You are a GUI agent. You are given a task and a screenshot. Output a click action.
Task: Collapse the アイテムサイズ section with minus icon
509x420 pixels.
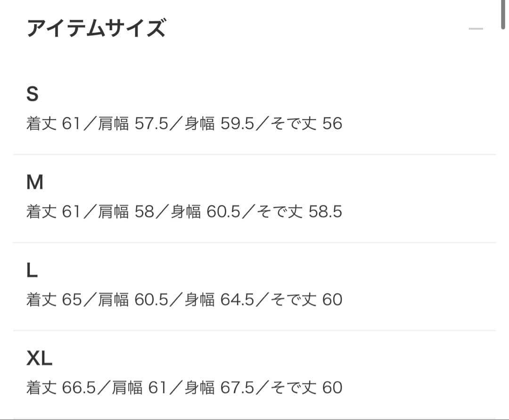coord(476,29)
